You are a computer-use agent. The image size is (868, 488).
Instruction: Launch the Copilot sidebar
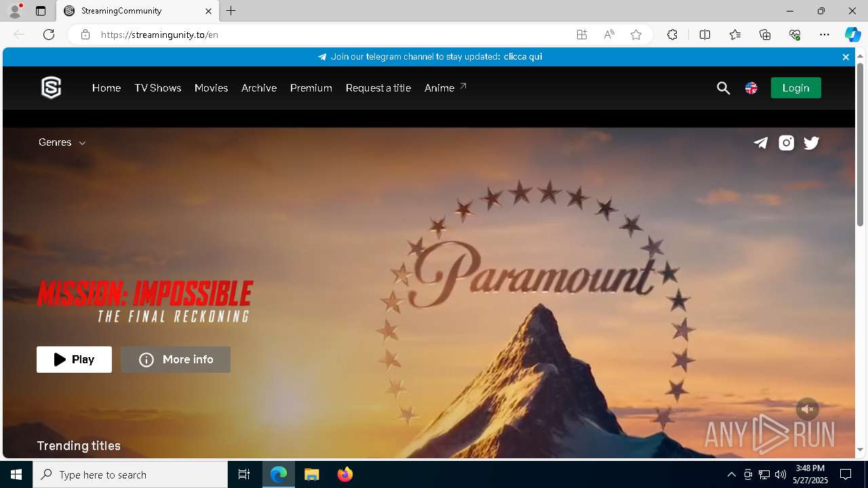[x=852, y=35]
